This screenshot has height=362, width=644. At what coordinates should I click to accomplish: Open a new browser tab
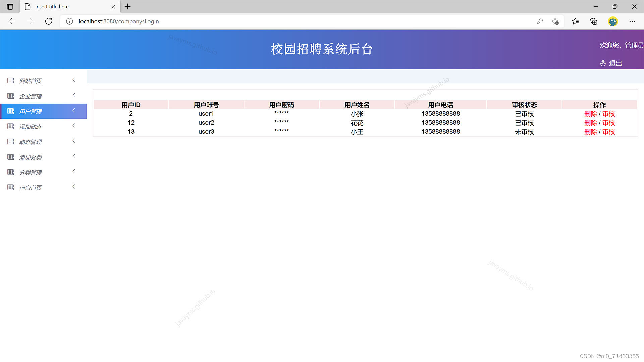[128, 7]
